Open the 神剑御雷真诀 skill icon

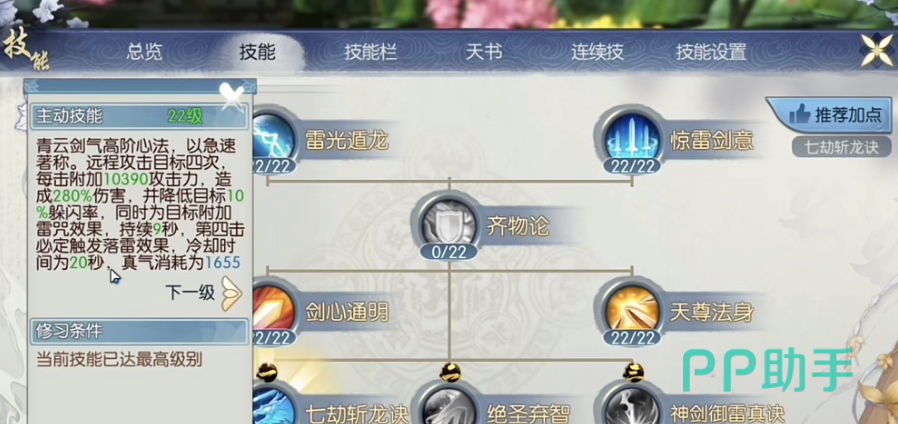pos(632,405)
